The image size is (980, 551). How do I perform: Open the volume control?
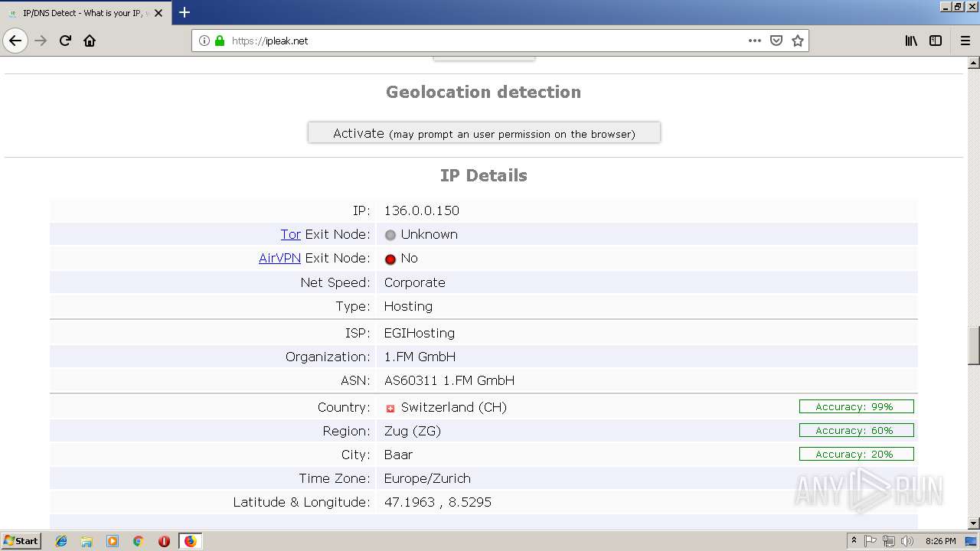(907, 541)
